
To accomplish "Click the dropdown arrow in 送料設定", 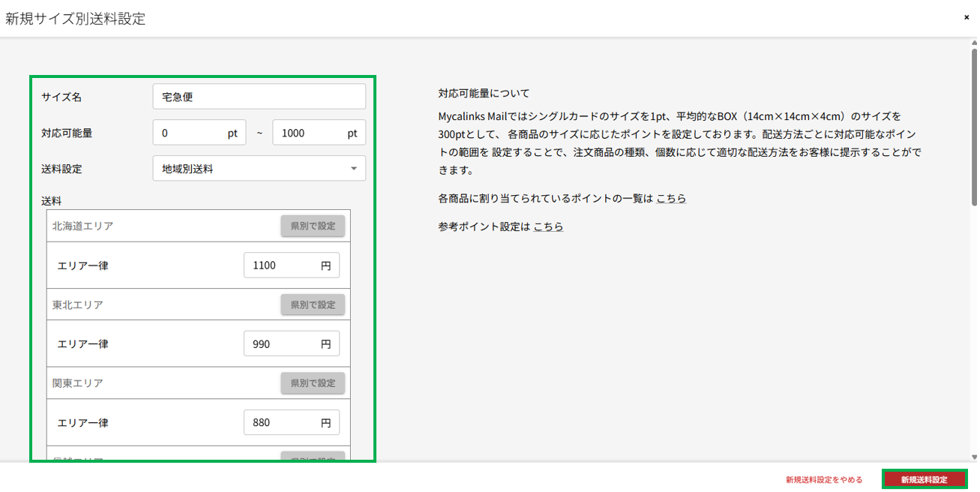I will pos(354,169).
